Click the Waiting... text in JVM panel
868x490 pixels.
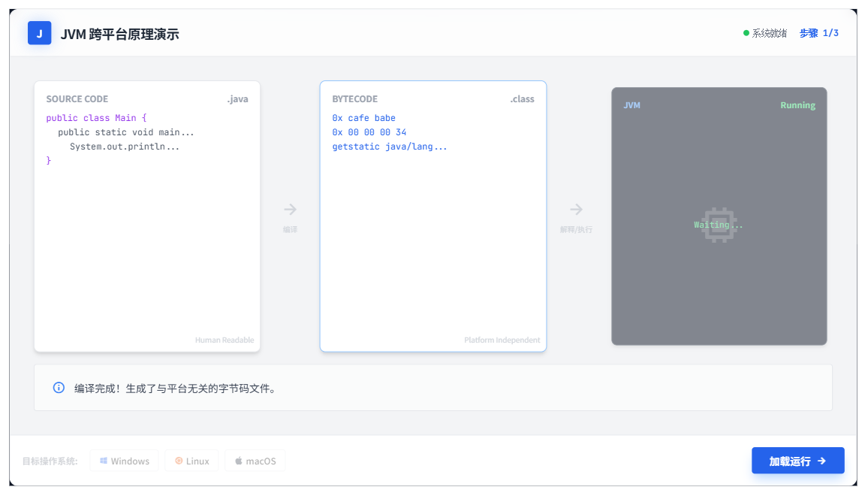[x=719, y=225]
